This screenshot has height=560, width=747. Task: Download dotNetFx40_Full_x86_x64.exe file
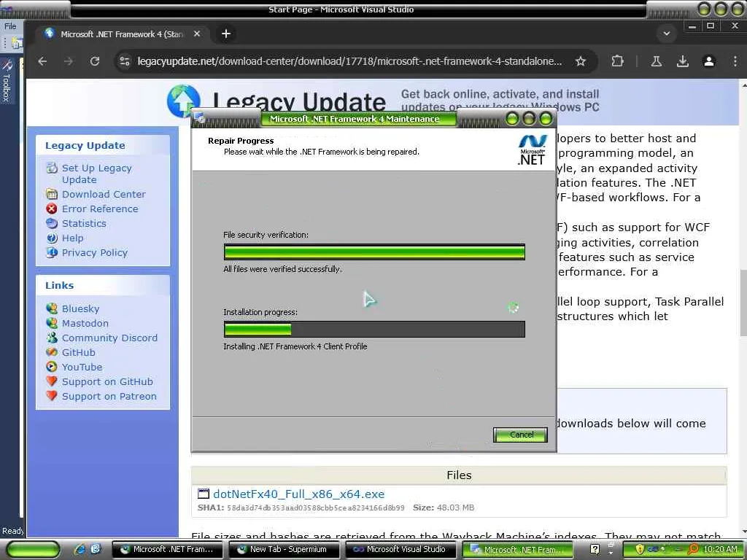tap(298, 494)
